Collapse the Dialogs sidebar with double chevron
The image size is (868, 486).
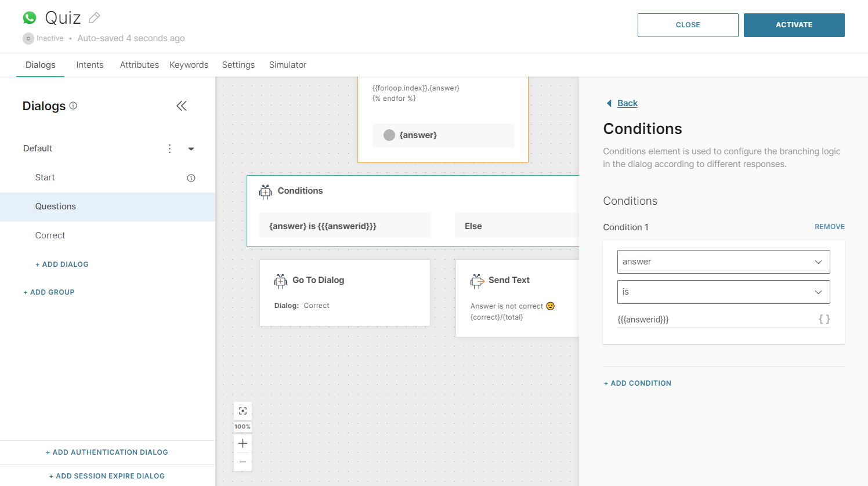click(x=182, y=106)
